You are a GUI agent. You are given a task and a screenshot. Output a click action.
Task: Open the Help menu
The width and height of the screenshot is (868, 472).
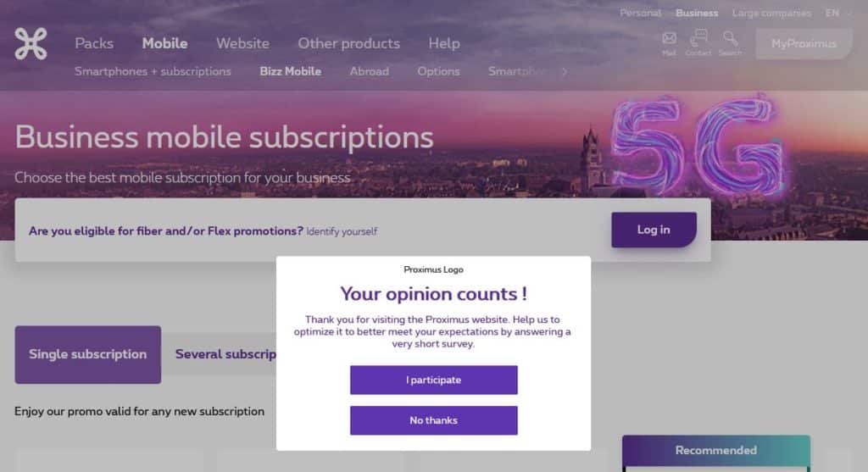pyautogui.click(x=444, y=43)
